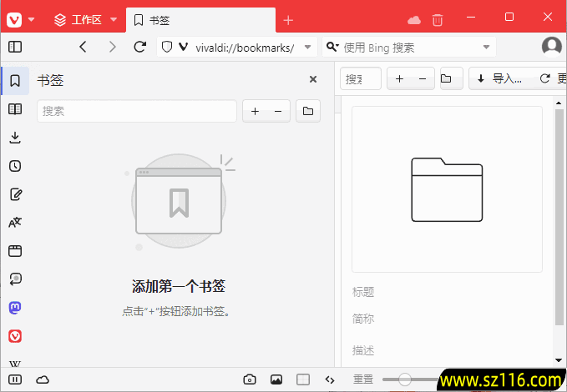
Task: Open the History panel icon
Action: point(15,166)
